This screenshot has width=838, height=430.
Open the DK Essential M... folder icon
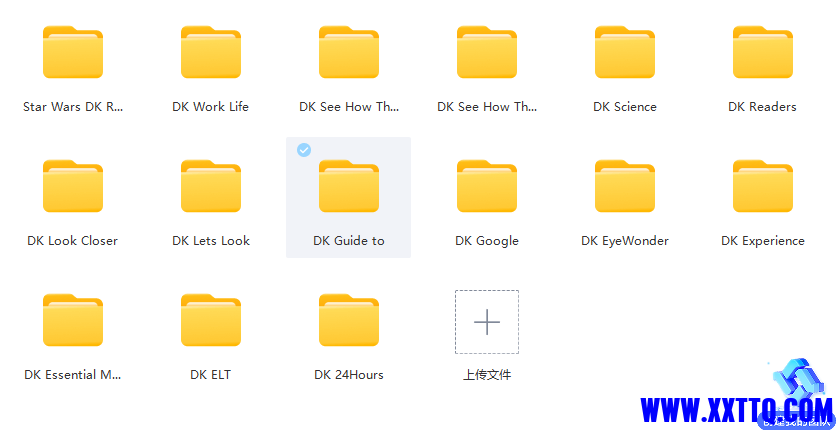pos(73,320)
